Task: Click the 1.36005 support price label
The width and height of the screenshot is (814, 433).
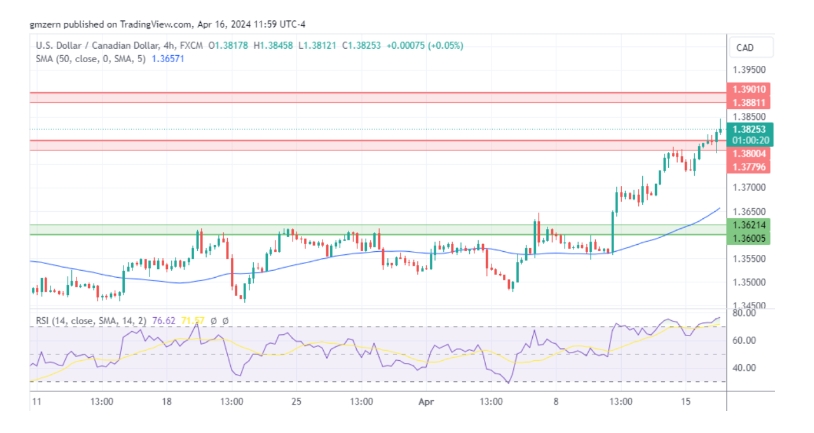Action: click(749, 238)
